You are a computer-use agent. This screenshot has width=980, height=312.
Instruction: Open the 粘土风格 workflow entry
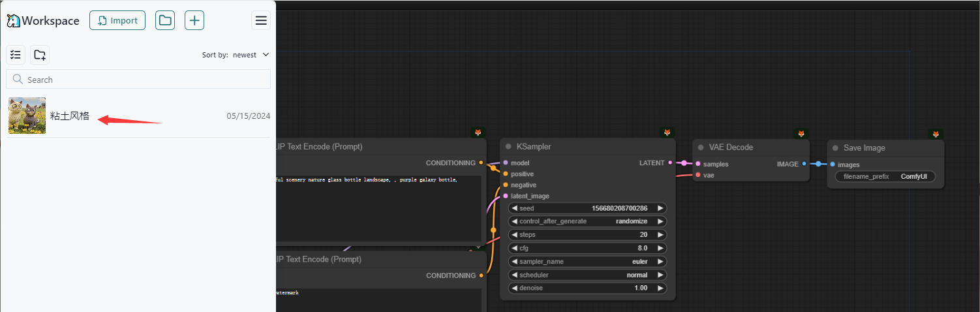pos(138,116)
